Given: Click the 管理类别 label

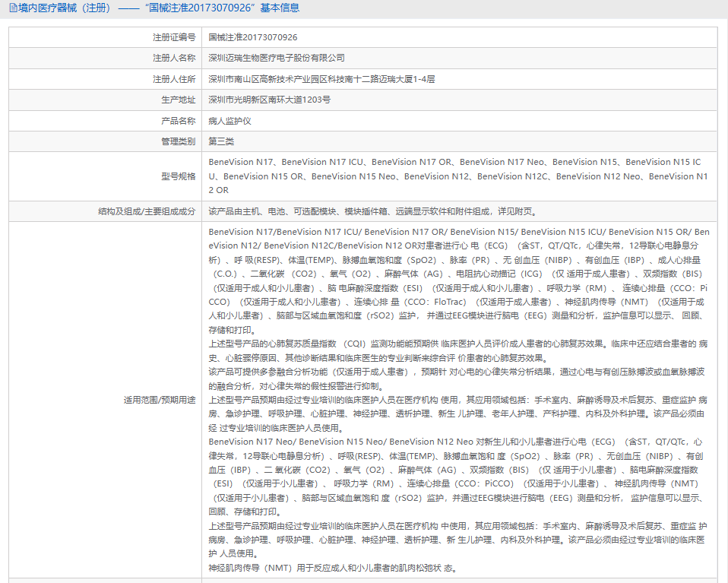Looking at the screenshot, I should tap(179, 141).
